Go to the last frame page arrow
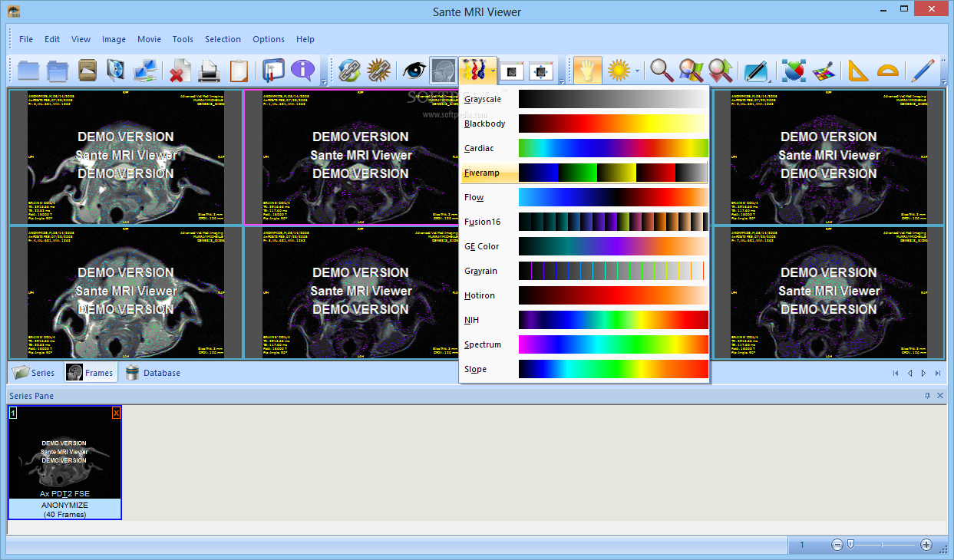 (x=937, y=374)
